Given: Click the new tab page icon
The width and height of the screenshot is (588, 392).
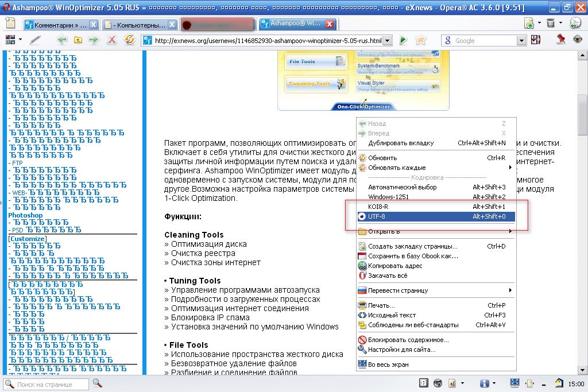Looking at the screenshot, I should (10, 23).
